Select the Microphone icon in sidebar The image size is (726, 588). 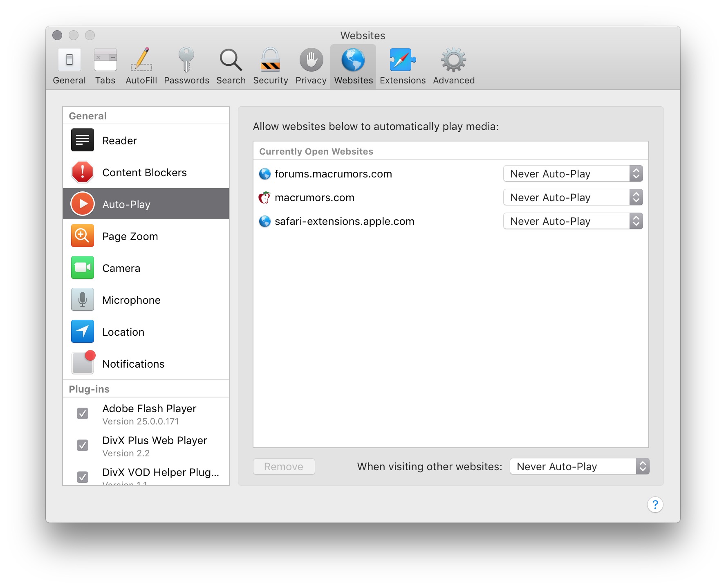click(x=83, y=299)
